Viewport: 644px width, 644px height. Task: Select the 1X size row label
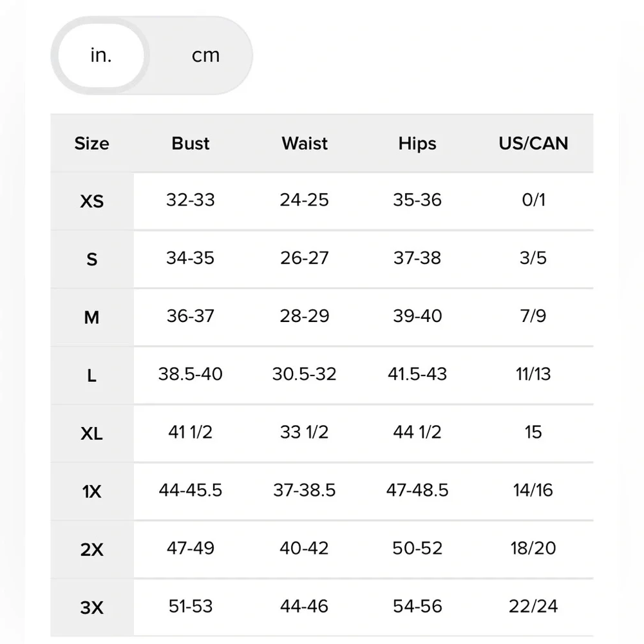(x=91, y=491)
